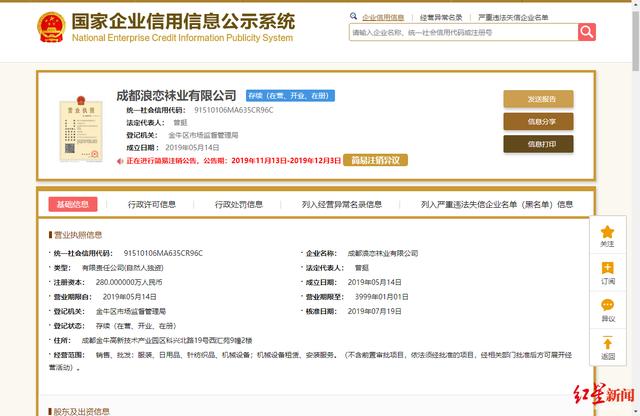Click the header 成立日期 value 2019年05月14日
The height and width of the screenshot is (416, 640).
pyautogui.click(x=192, y=147)
